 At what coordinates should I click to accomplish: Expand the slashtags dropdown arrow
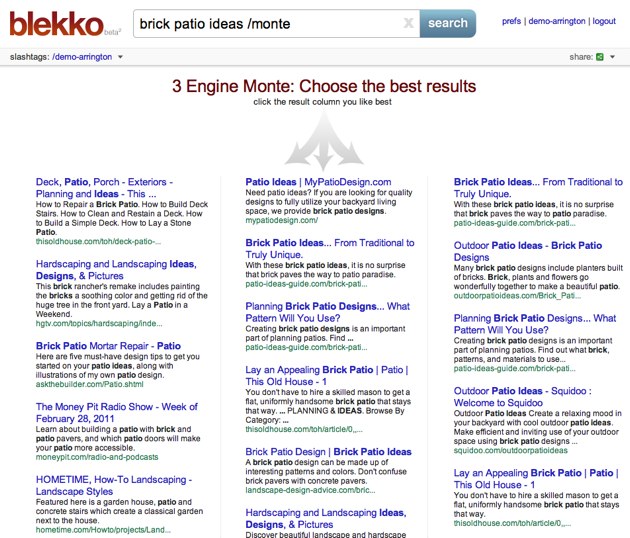[x=120, y=57]
